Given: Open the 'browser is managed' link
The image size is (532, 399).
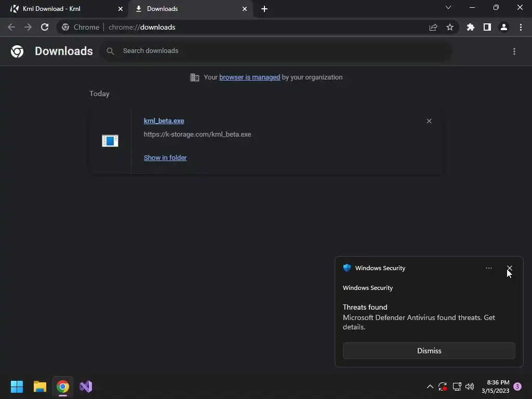Looking at the screenshot, I should (x=250, y=77).
